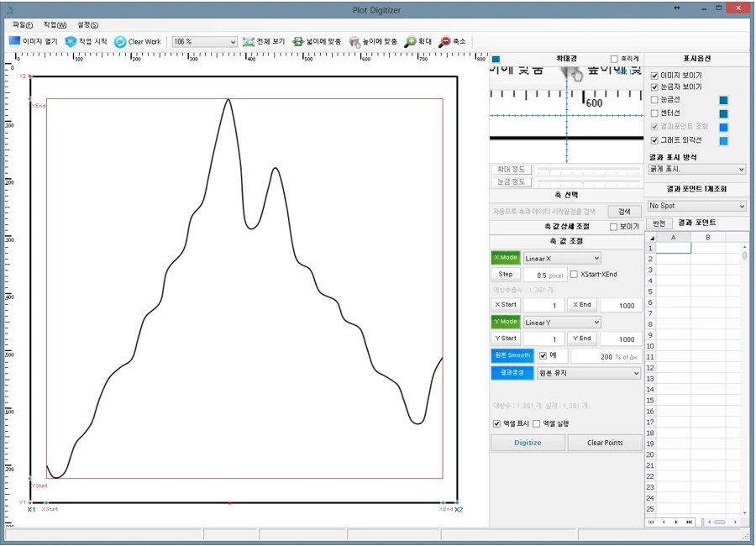Zoom in with the 확대 magnifier icon
Screen dimensions: 756x546
click(x=410, y=42)
